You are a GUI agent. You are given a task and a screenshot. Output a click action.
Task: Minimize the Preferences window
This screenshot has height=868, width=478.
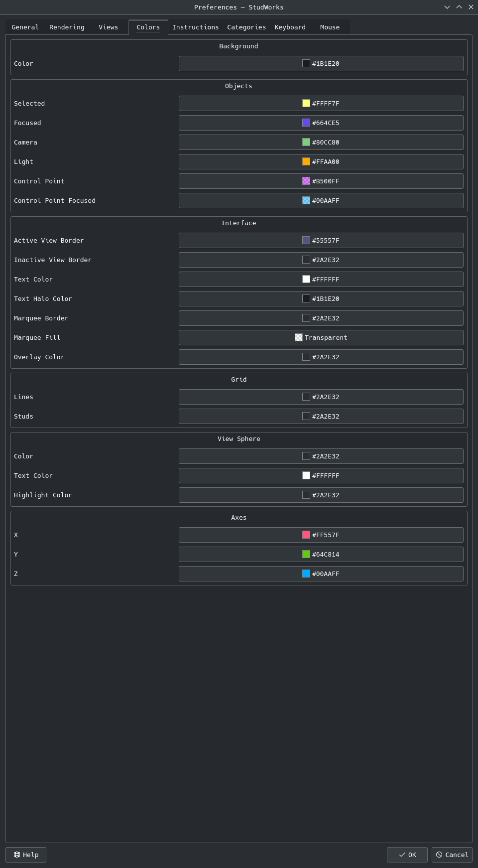click(447, 7)
